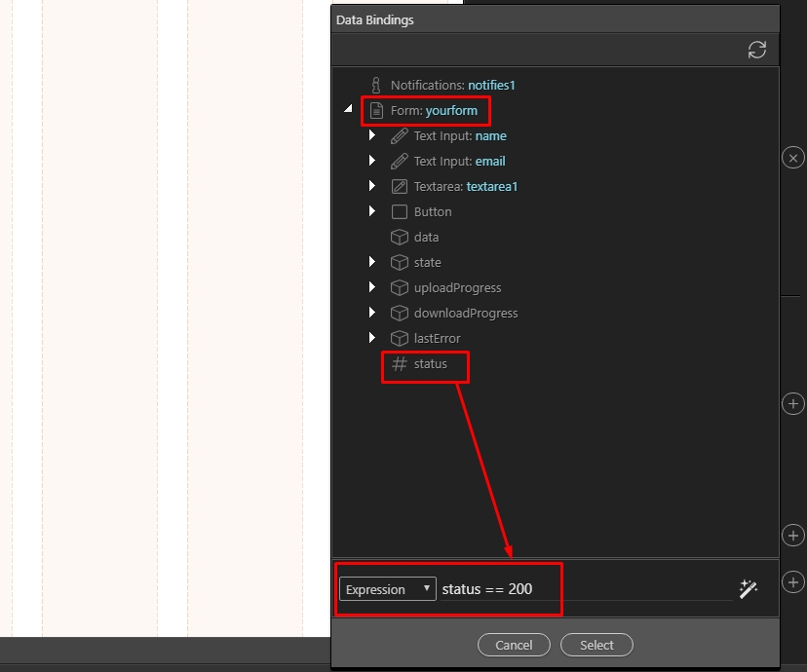The height and width of the screenshot is (672, 807).
Task: Click the topmost circled plus icon on right
Action: pos(793,403)
